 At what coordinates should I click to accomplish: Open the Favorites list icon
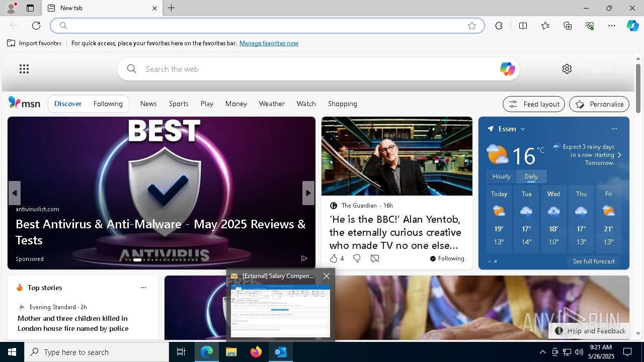tap(545, 26)
